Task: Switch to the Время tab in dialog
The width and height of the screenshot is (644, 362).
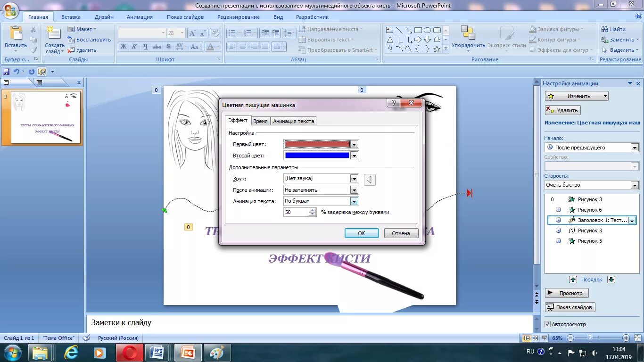Action: 260,121
